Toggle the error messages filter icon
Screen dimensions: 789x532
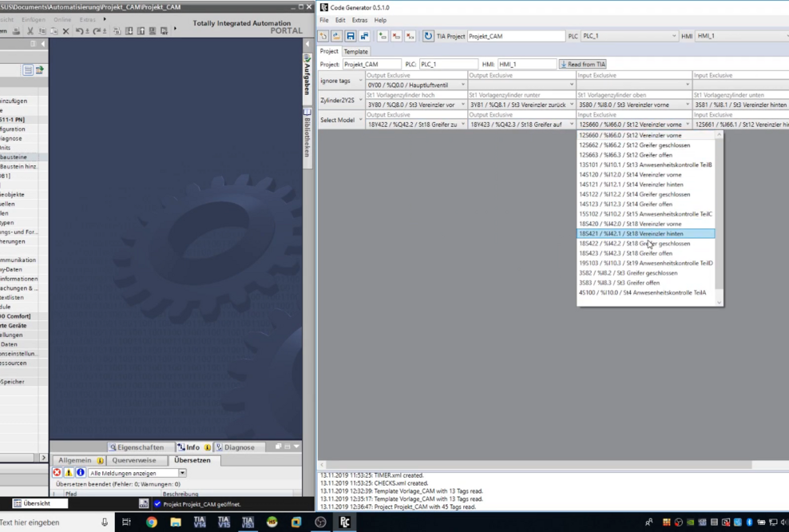click(57, 473)
